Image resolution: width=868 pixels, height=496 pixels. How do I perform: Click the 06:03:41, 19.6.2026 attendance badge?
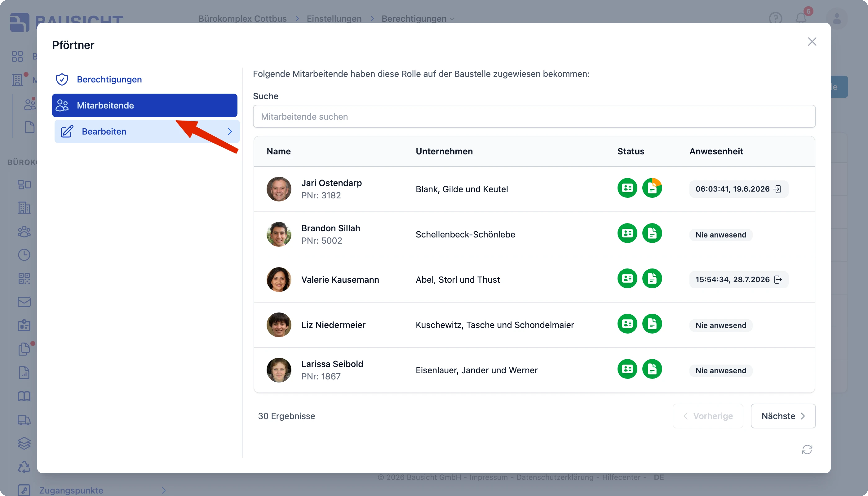[738, 189]
